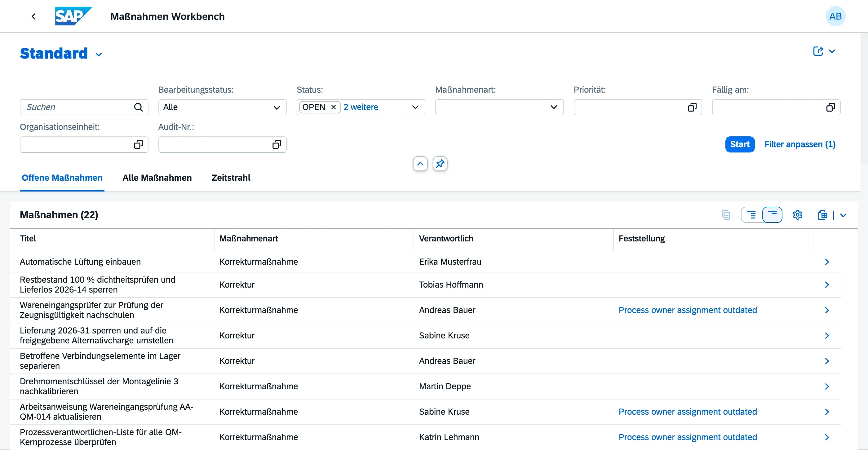Expand the Status multi-select dropdown
This screenshot has width=868, height=450.
click(x=415, y=107)
